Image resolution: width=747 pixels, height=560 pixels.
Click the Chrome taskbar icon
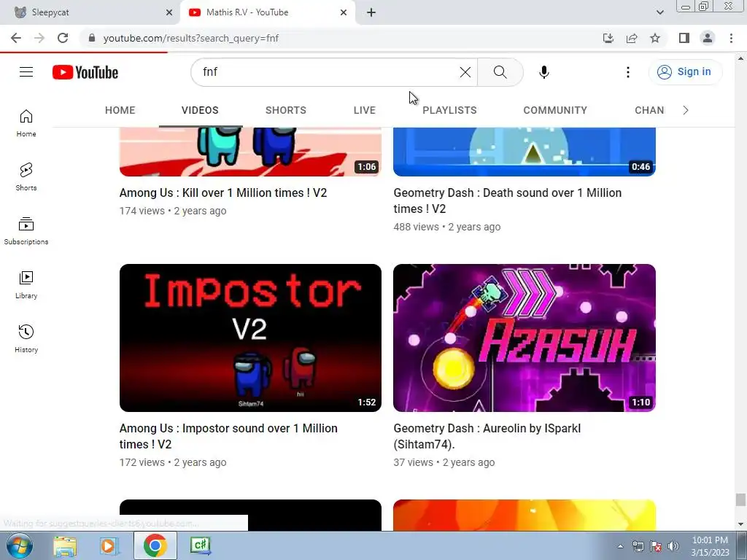coord(155,545)
